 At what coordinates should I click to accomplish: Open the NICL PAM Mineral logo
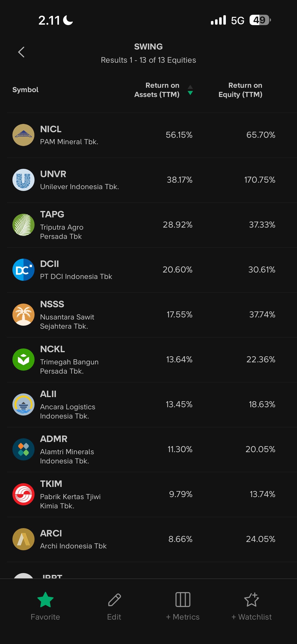23,135
